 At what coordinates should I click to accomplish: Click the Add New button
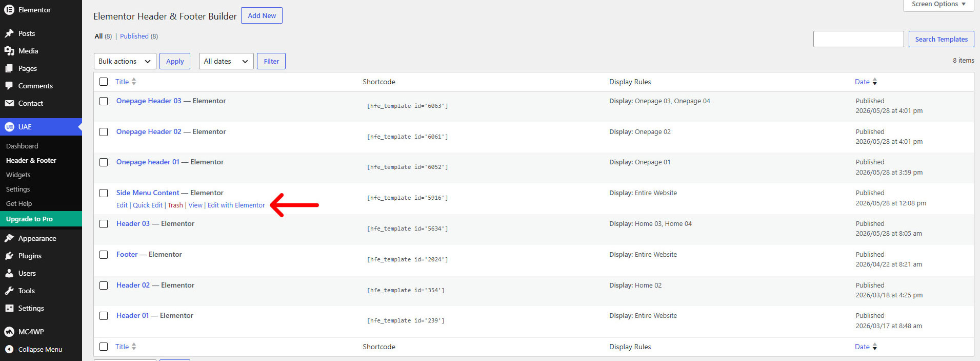tap(262, 15)
